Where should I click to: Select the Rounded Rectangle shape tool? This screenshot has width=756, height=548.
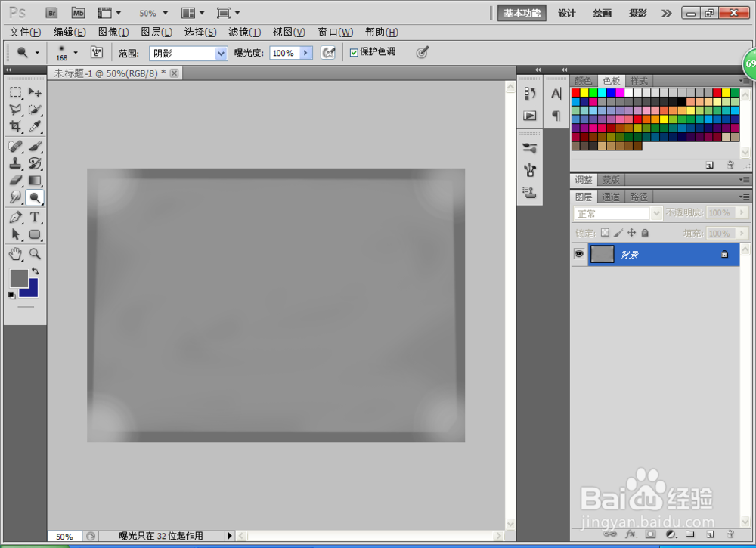click(x=35, y=234)
